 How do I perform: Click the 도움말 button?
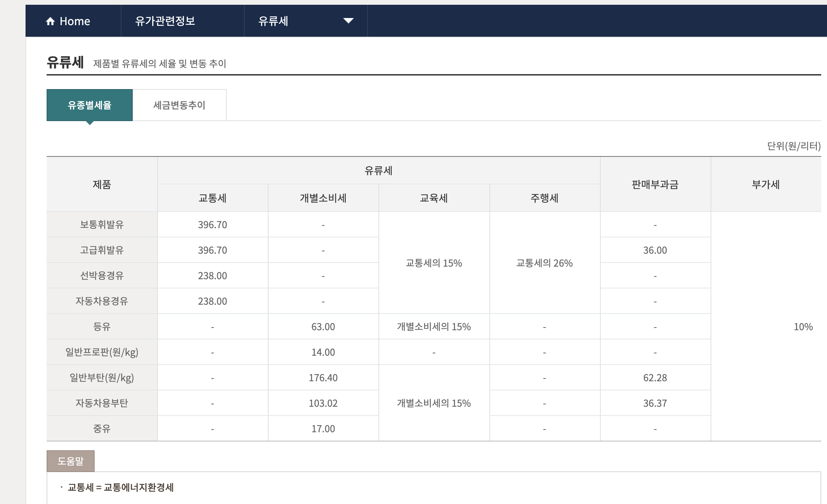pos(70,461)
